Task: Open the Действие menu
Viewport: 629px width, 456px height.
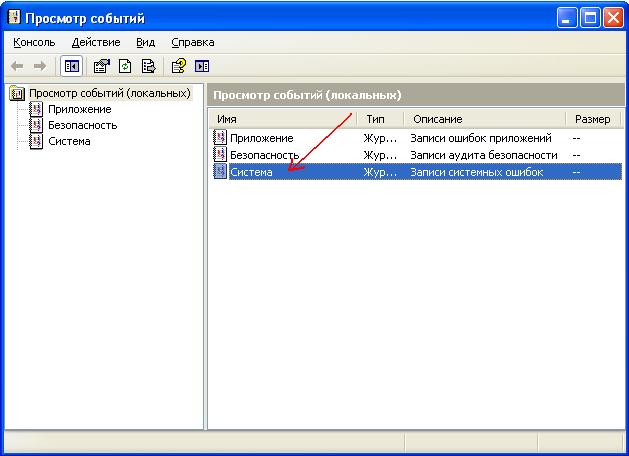Action: pyautogui.click(x=95, y=42)
